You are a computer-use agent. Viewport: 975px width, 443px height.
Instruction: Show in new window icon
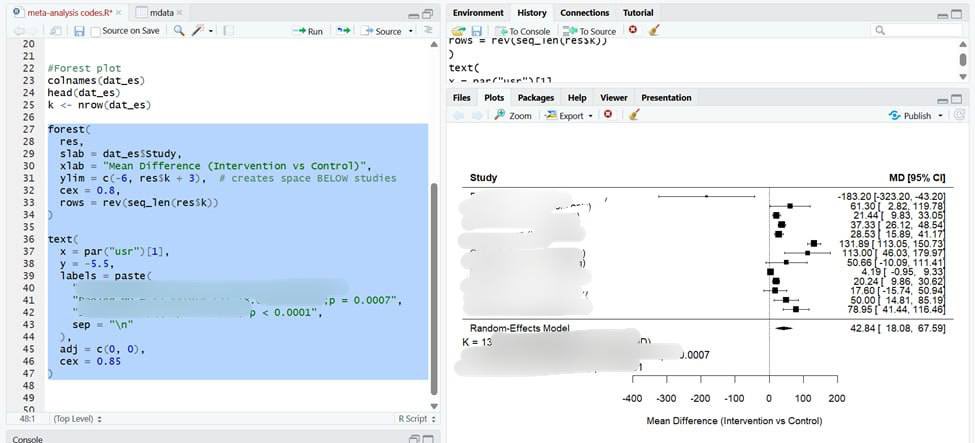55,30
